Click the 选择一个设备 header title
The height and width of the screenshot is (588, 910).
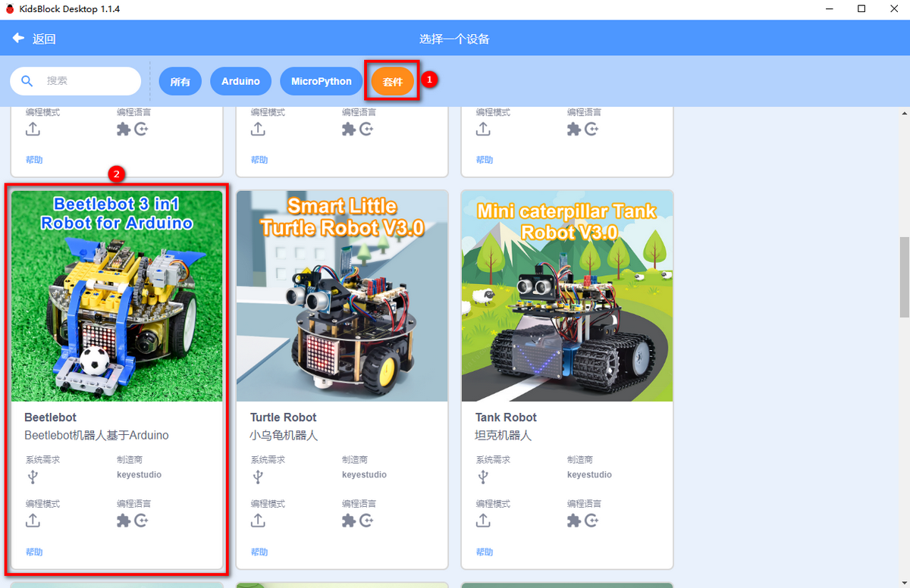(454, 39)
